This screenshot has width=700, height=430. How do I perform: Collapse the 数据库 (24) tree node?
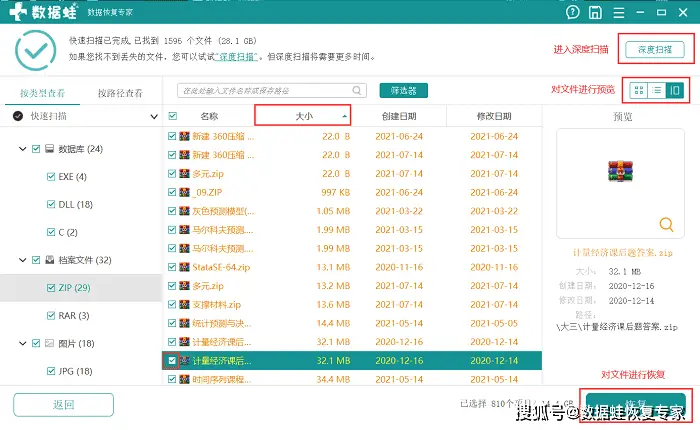(22, 149)
